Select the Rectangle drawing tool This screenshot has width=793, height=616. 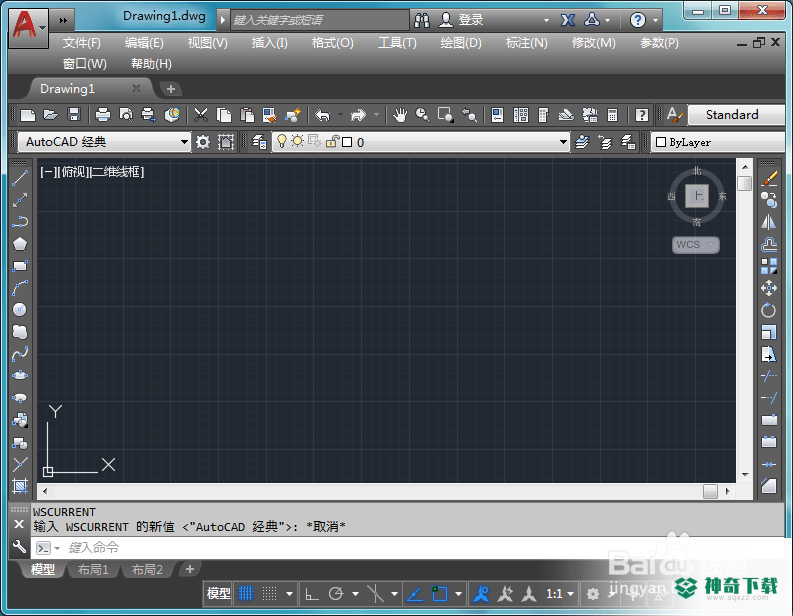click(x=20, y=266)
